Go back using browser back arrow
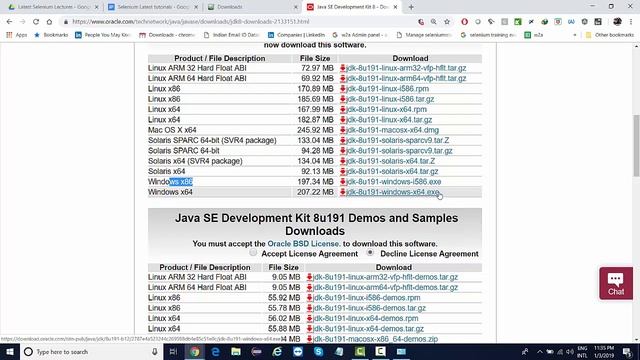This screenshot has height=360, width=640. (x=9, y=22)
